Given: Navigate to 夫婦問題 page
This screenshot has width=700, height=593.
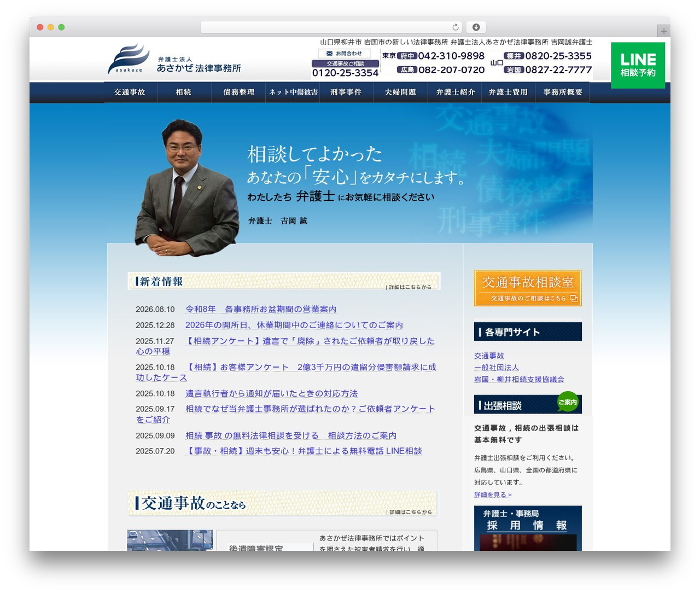Looking at the screenshot, I should [x=400, y=92].
